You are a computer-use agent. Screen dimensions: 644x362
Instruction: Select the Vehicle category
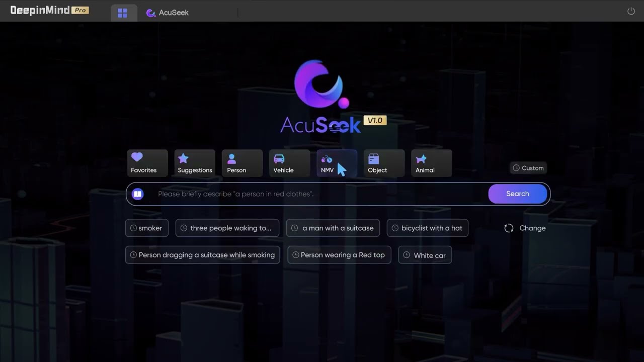point(289,163)
